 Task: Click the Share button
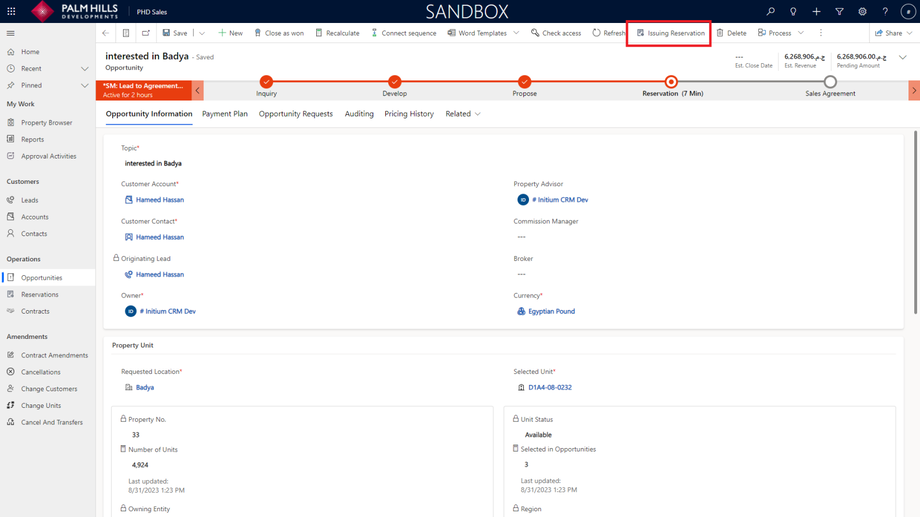coord(894,33)
